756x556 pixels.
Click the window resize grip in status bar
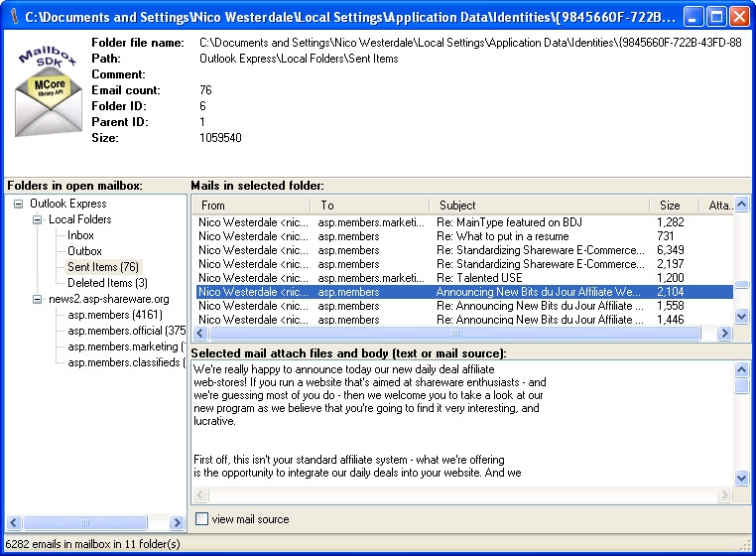(x=745, y=545)
